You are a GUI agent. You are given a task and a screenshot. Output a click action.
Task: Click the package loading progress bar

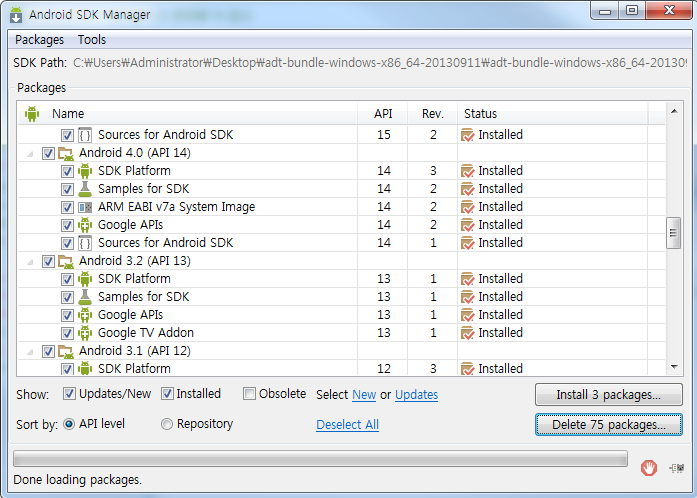point(320,458)
